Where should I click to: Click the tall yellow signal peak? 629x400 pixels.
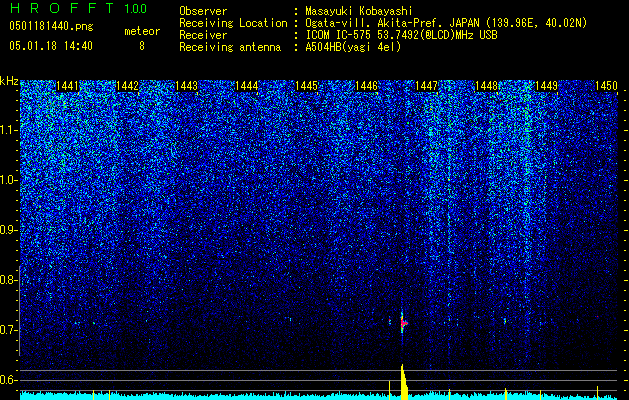click(x=404, y=382)
